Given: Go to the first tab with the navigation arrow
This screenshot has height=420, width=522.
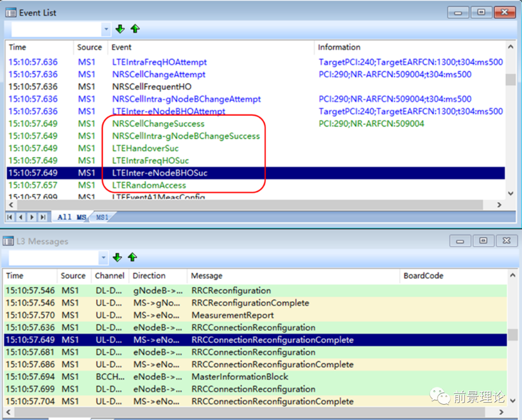Looking at the screenshot, I should click(x=10, y=217).
